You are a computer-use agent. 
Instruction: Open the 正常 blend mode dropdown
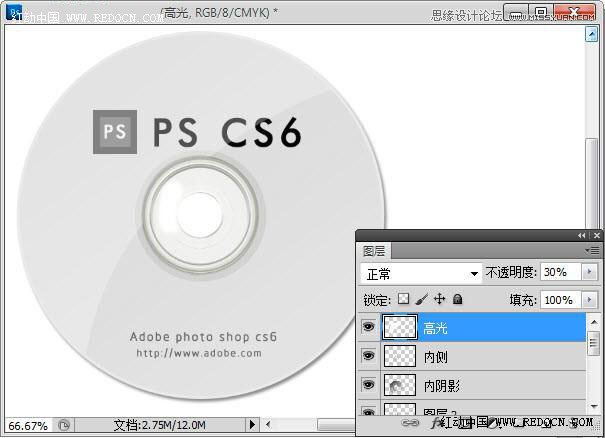(x=421, y=274)
